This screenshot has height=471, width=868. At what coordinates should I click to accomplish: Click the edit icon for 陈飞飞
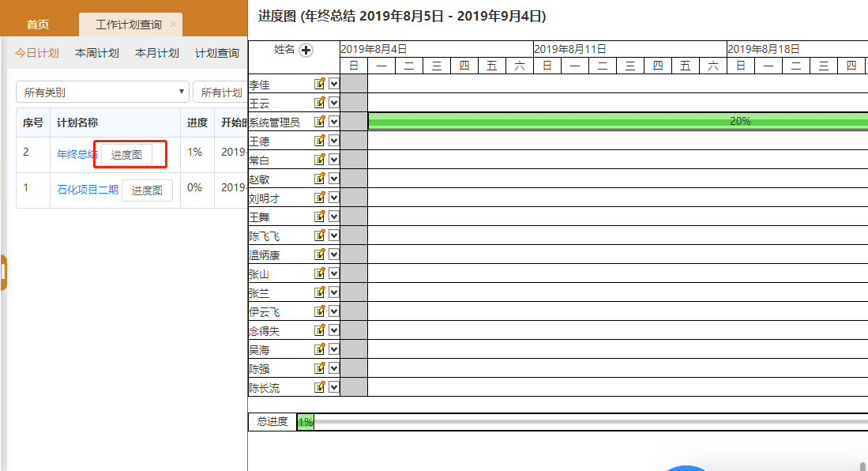pyautogui.click(x=320, y=236)
